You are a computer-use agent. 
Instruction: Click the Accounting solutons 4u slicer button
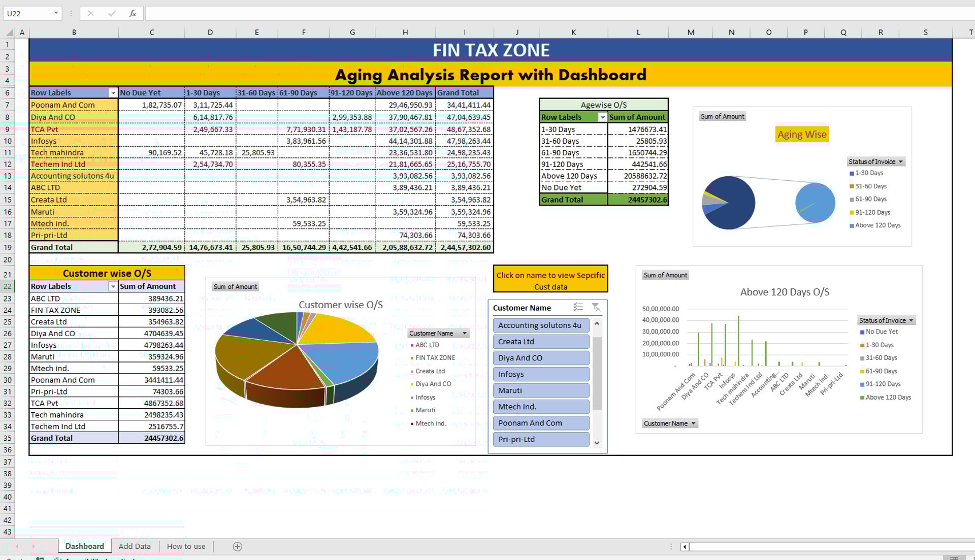540,325
